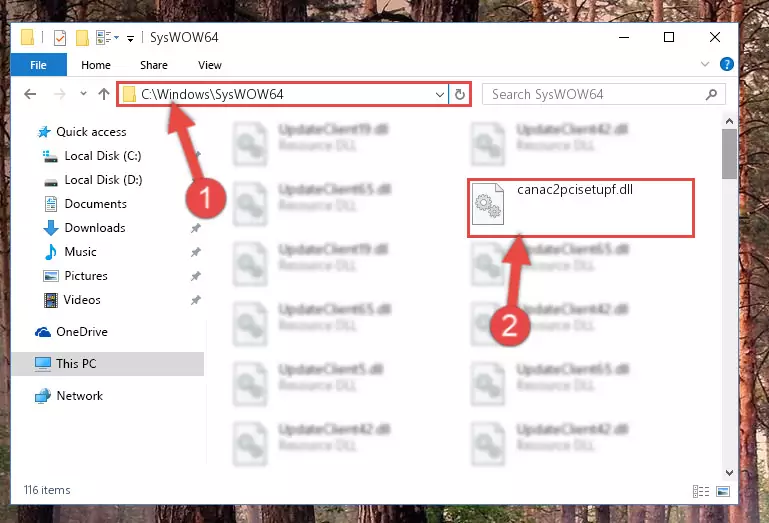Screen dimensions: 769x523
Task: Select OneDrive in navigation pane
Action: coord(81,332)
